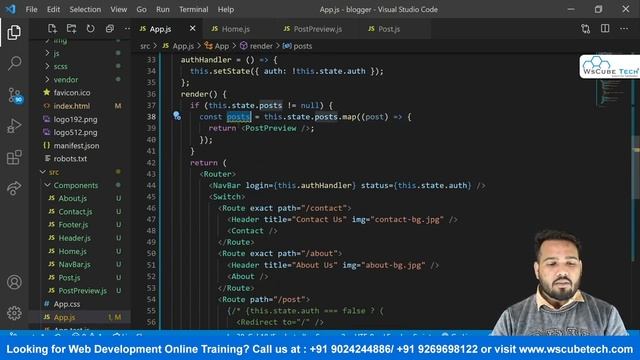The width and height of the screenshot is (640, 360).
Task: Open editor more actions ellipsis
Action: click(624, 29)
